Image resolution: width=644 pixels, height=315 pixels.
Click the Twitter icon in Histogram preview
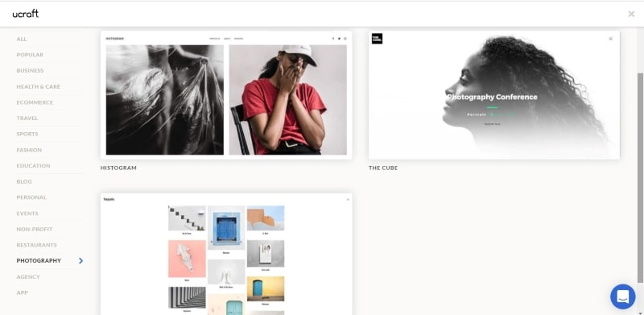[339, 39]
